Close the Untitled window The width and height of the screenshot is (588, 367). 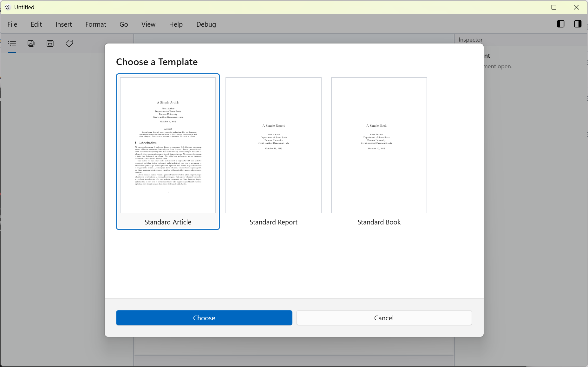coord(576,7)
